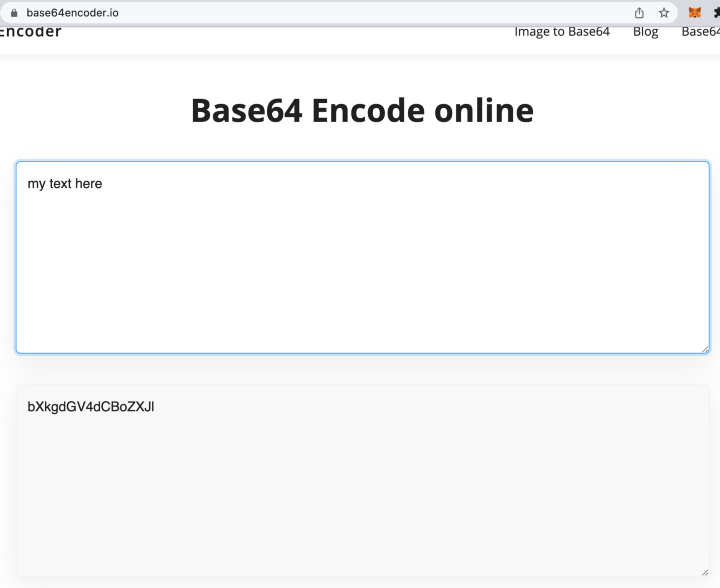Go to the Encoder site logo
720x588 pixels.
tap(30, 31)
